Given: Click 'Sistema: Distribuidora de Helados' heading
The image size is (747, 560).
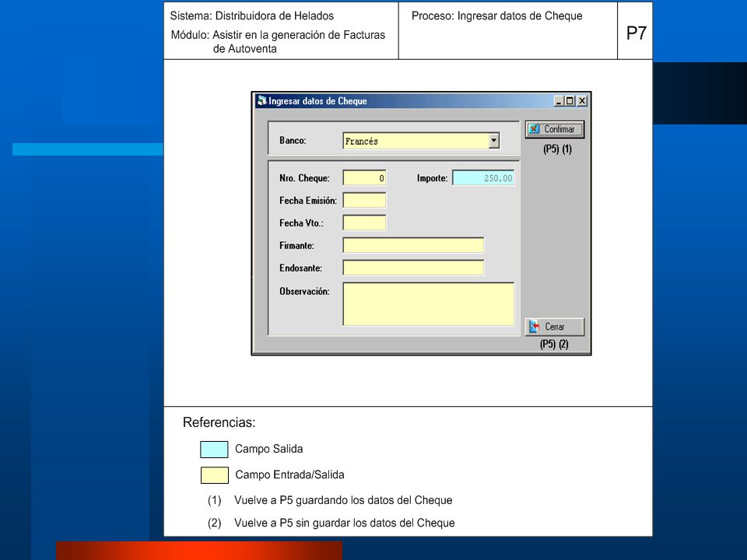Looking at the screenshot, I should [252, 16].
